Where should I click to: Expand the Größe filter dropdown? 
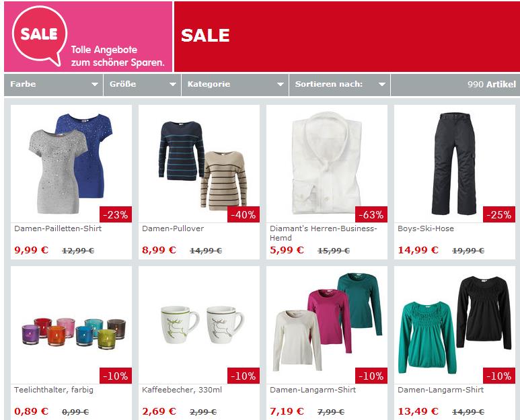142,84
